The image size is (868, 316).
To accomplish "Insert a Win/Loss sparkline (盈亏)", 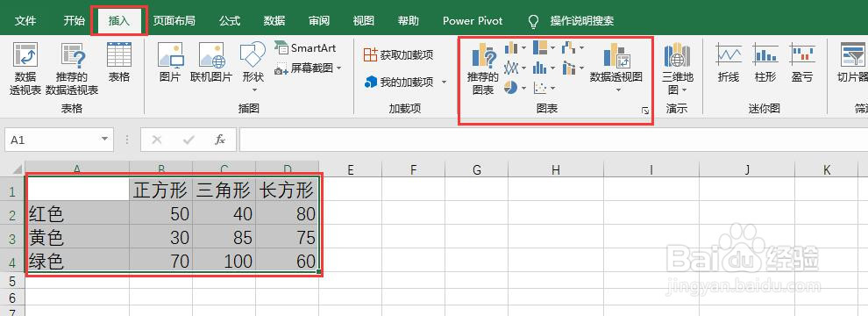I will pos(802,62).
